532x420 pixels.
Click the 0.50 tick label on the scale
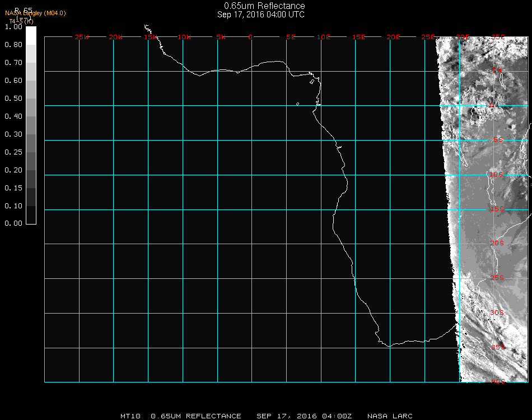(13, 99)
